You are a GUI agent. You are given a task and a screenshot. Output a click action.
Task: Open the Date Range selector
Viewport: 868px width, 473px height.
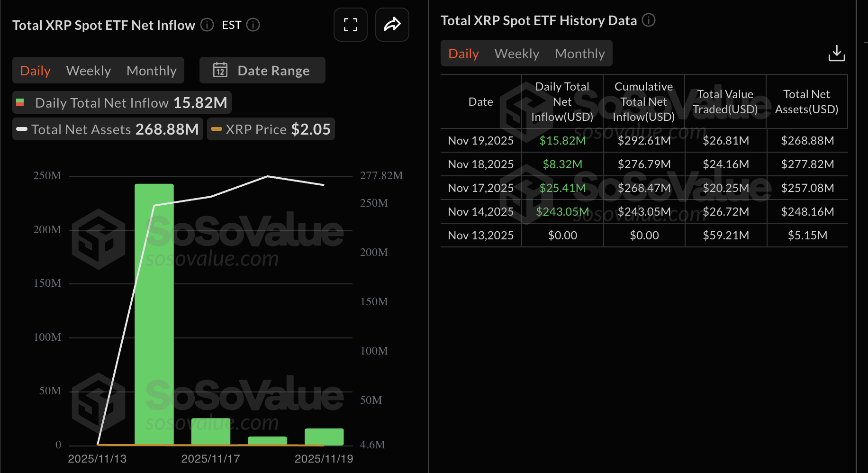273,70
